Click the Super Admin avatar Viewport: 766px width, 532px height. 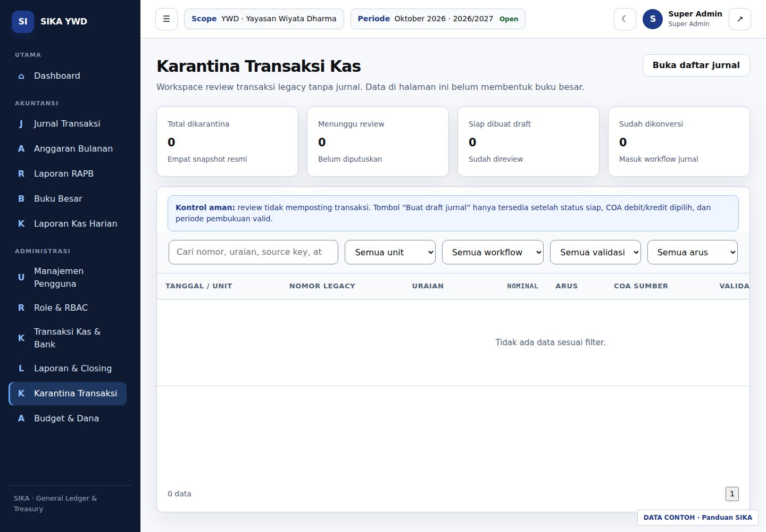pyautogui.click(x=653, y=19)
